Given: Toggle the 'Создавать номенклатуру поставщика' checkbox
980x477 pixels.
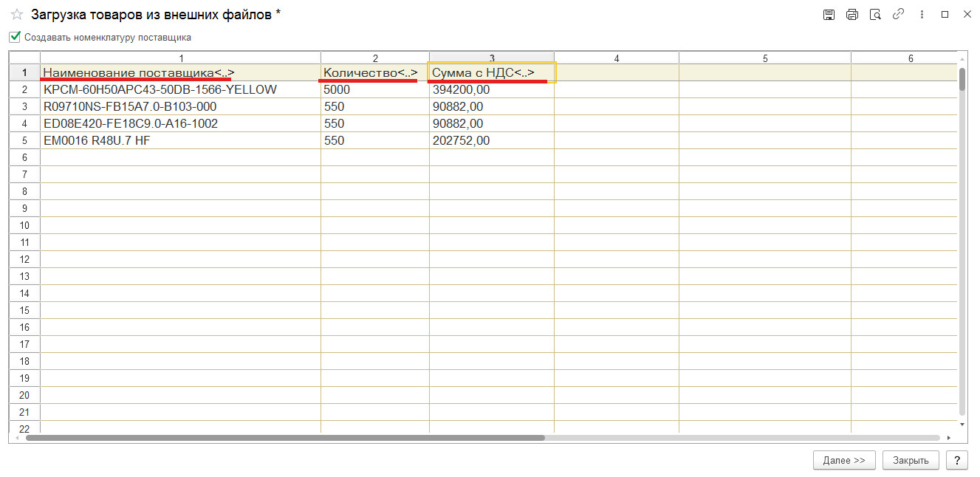Looking at the screenshot, I should click(x=15, y=36).
